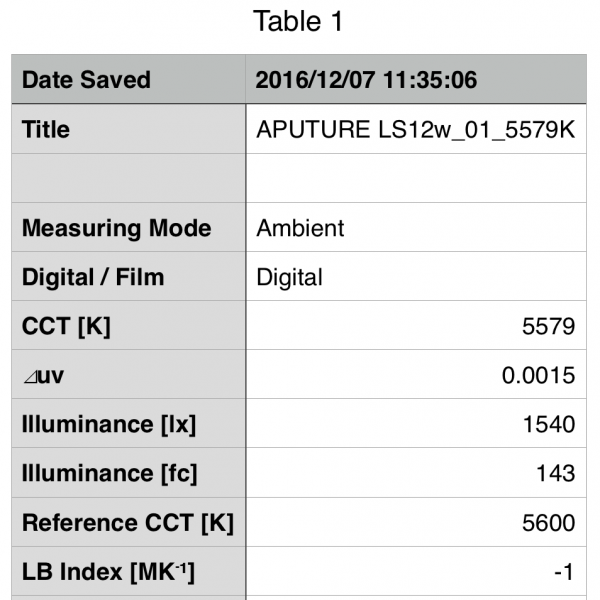Select the 5579 CCT value cell
Viewport: 600px width, 600px height.
click(x=416, y=325)
